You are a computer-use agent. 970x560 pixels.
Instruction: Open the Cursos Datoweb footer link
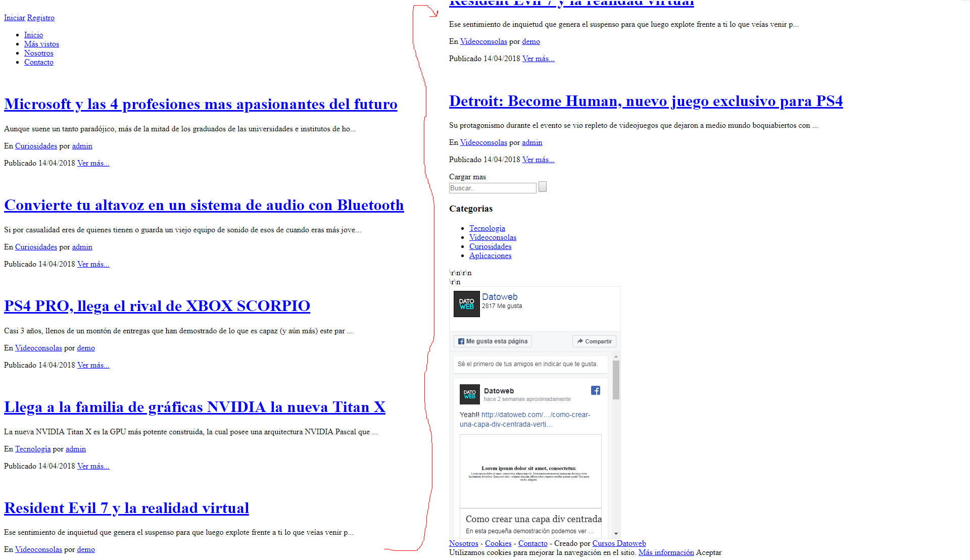[x=619, y=543]
